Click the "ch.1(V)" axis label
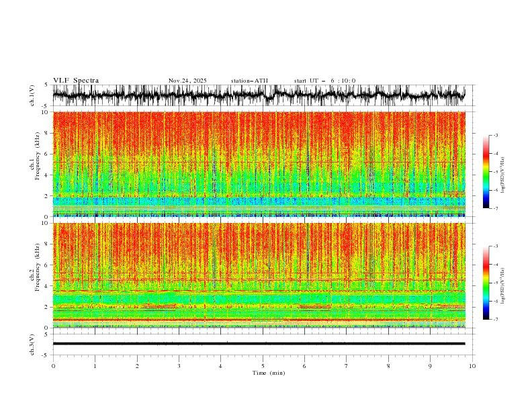The height and width of the screenshot is (411, 532). coord(32,95)
